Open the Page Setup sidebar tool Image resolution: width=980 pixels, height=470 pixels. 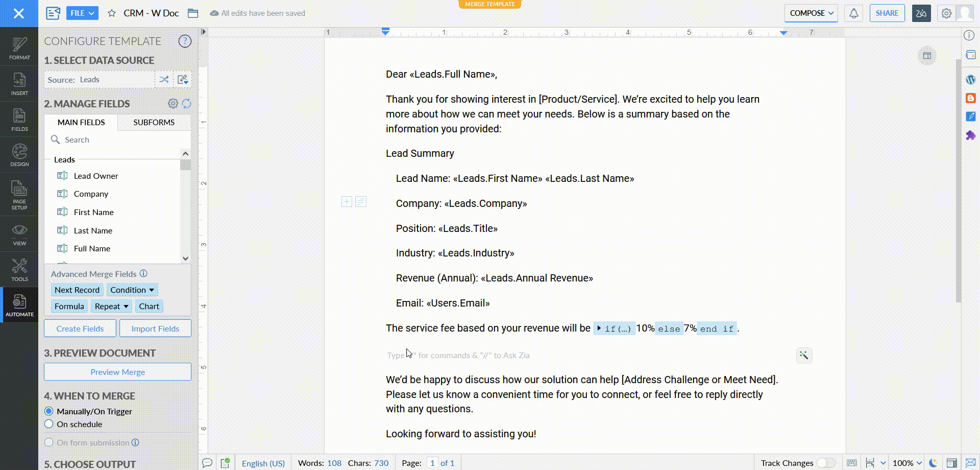[19, 195]
